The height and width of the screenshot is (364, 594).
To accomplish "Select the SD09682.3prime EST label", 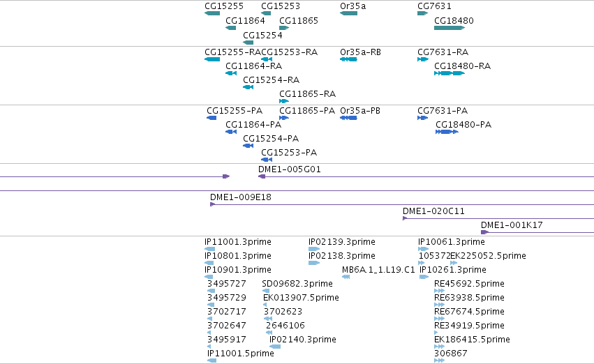I will [297, 284].
